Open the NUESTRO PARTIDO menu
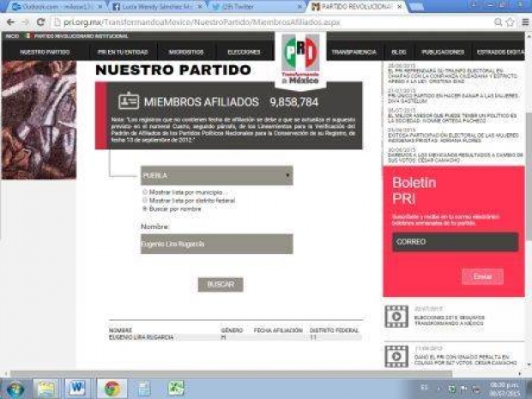The image size is (532, 399). (x=45, y=51)
